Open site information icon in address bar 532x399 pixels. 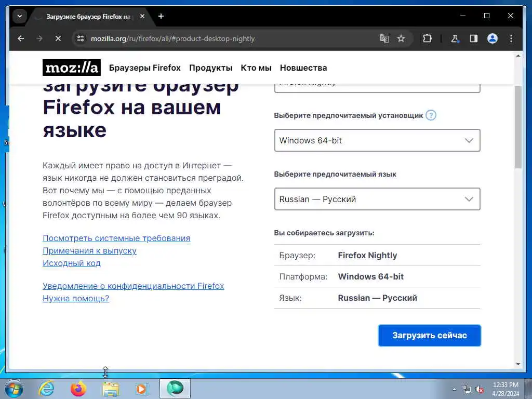pos(81,38)
